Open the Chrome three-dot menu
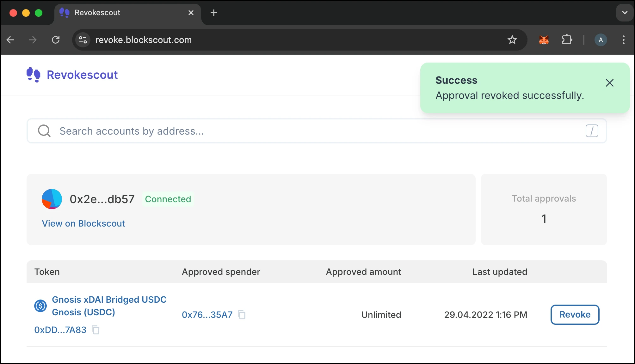 click(x=623, y=40)
